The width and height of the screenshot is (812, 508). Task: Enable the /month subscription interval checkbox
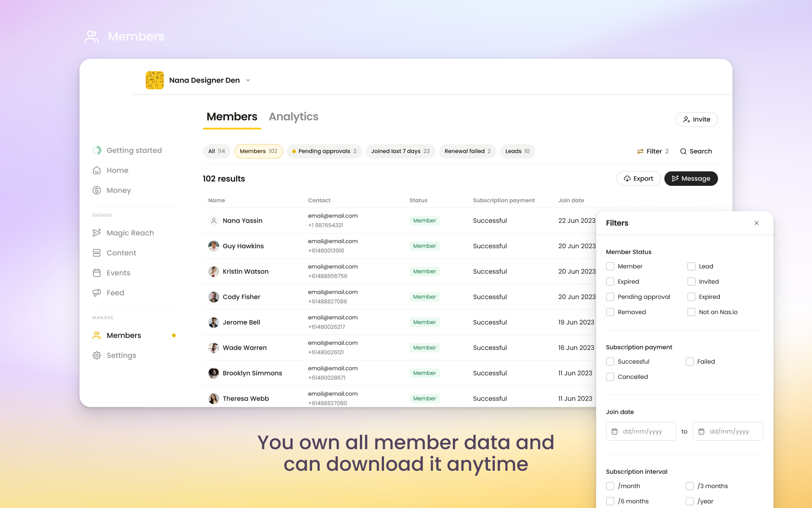coord(610,486)
